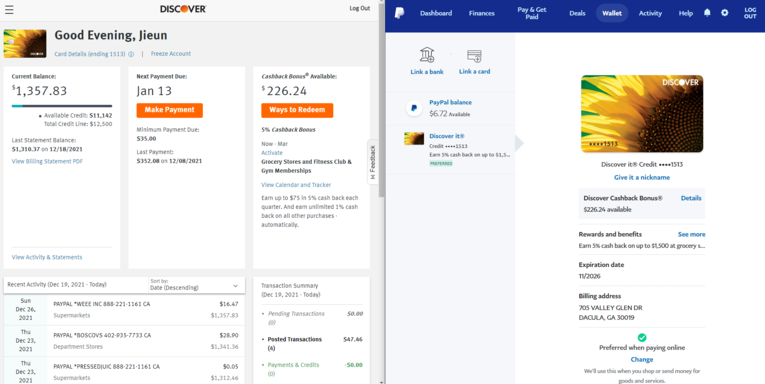Viewport: 765px width, 384px height.
Task: Click Give it a nickname link
Action: pos(642,178)
